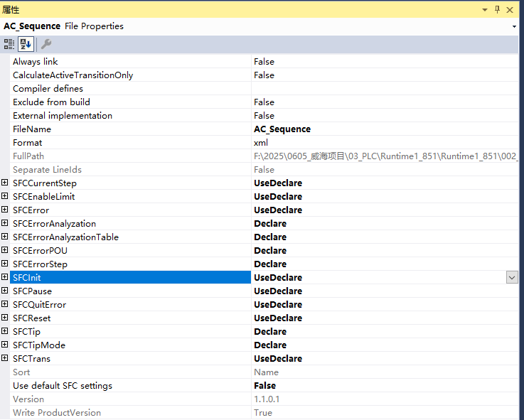Select the SFCQuitError property label
The height and width of the screenshot is (420, 524).
point(39,305)
